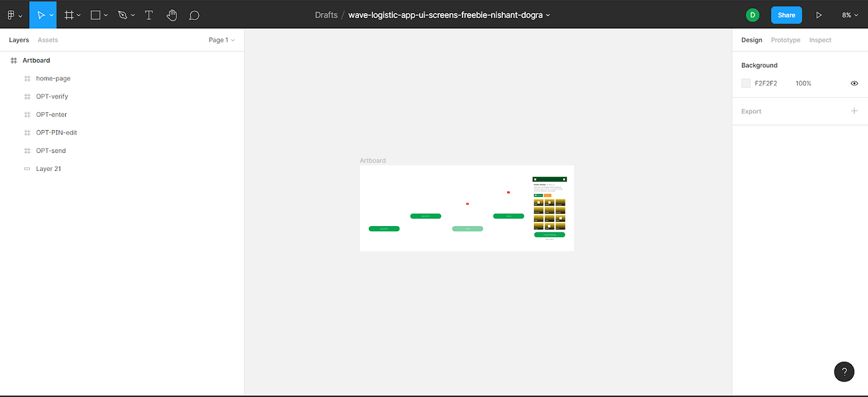Click the small red marker beside the home-page mockup

(x=508, y=192)
